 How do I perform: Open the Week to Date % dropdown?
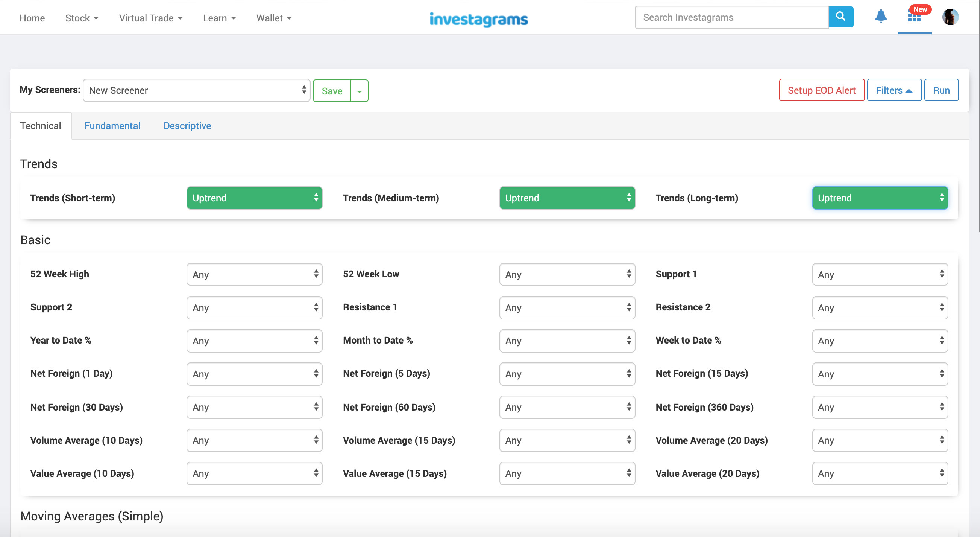[x=880, y=341]
